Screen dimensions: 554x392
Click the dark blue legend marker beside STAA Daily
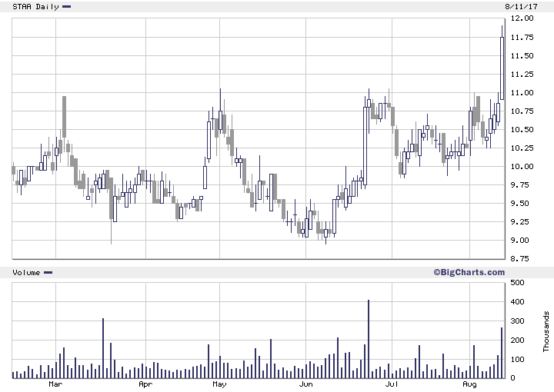(x=67, y=6)
